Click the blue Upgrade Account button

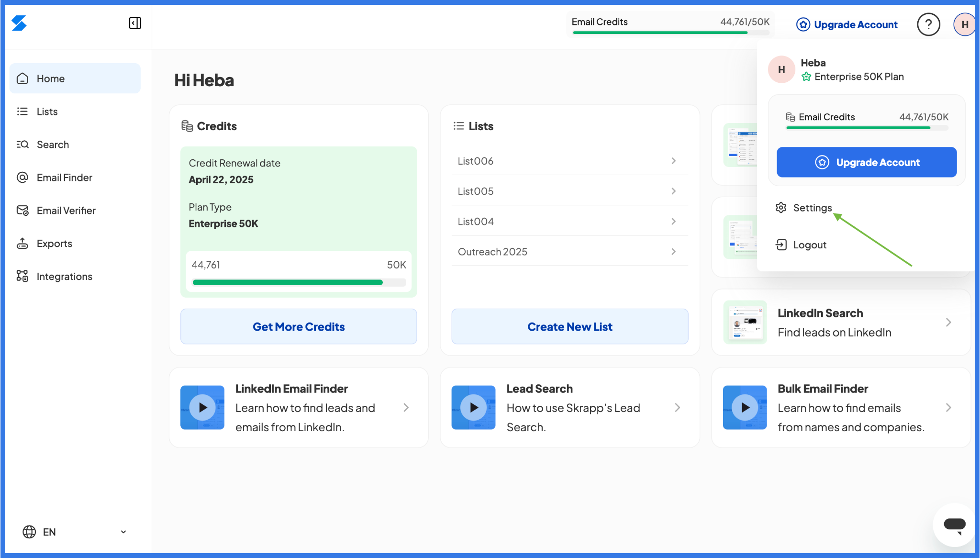867,162
